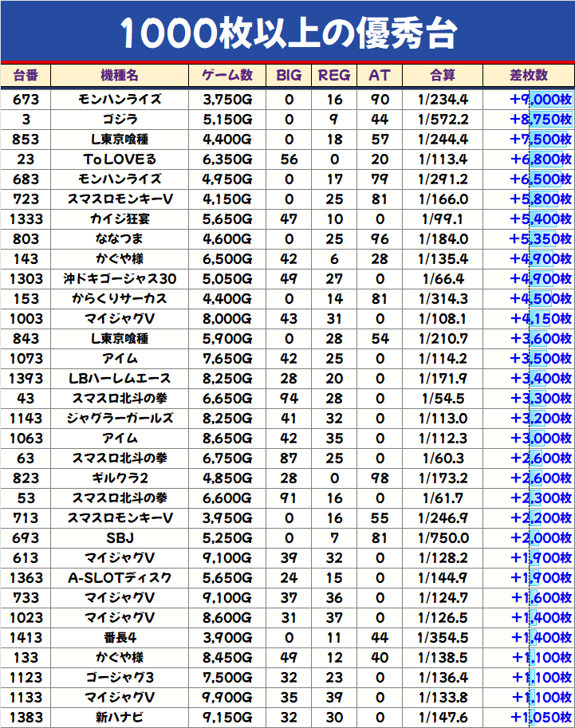
Task: Select the 8,000G game count
Action: [x=227, y=319]
